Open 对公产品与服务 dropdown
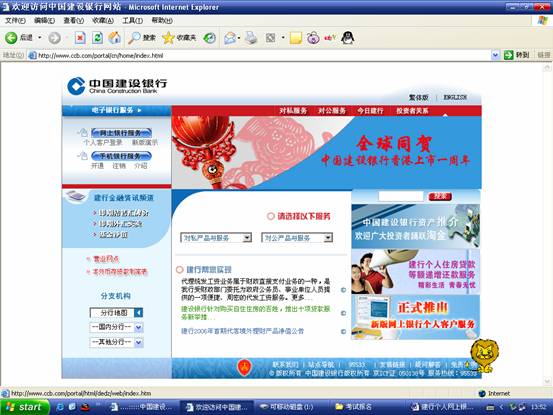 (297, 238)
